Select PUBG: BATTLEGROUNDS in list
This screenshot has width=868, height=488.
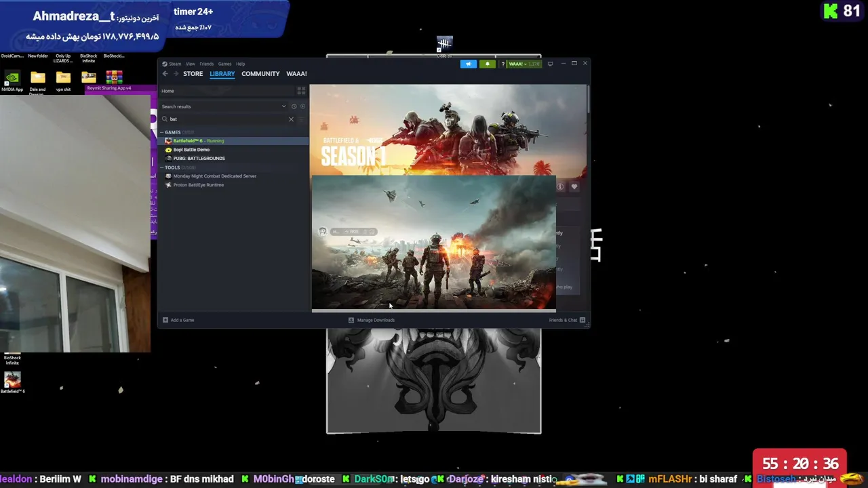click(x=199, y=159)
